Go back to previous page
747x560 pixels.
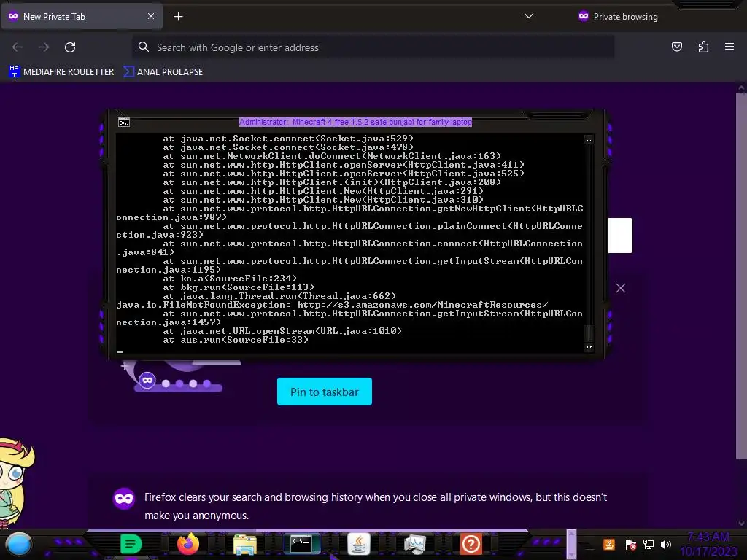[18, 47]
